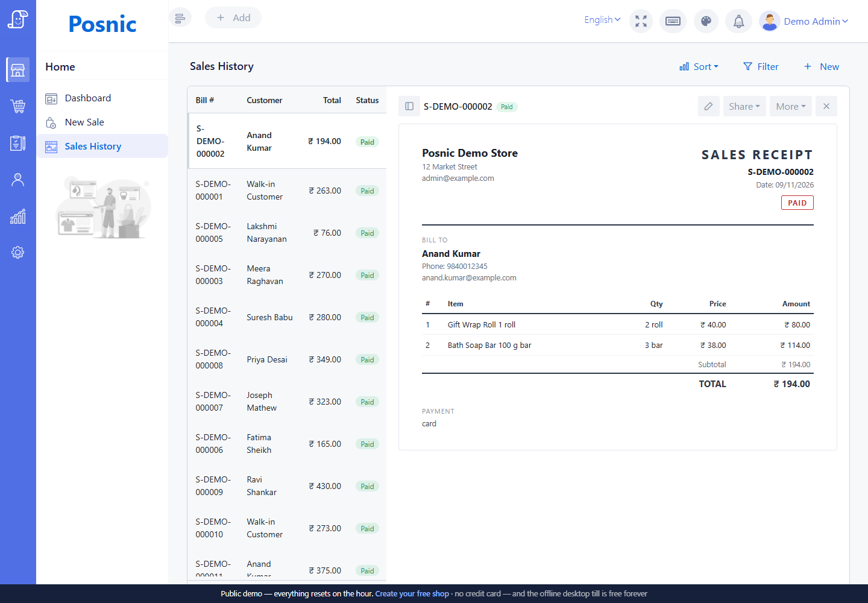
Task: Select bill S-DEMO-000007 Joseph Mathew row
Action: (x=287, y=402)
